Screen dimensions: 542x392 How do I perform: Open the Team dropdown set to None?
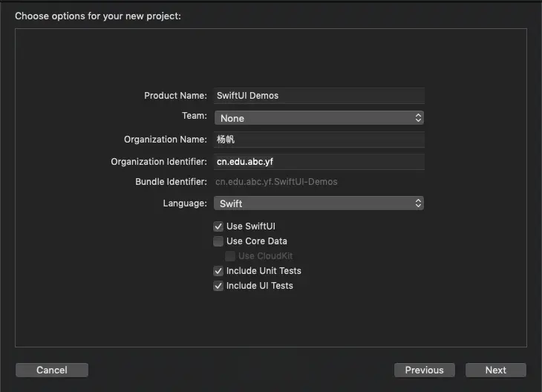[x=319, y=118]
